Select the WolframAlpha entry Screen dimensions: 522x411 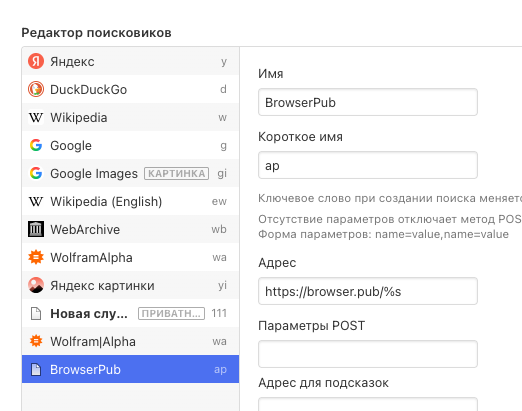tap(131, 257)
